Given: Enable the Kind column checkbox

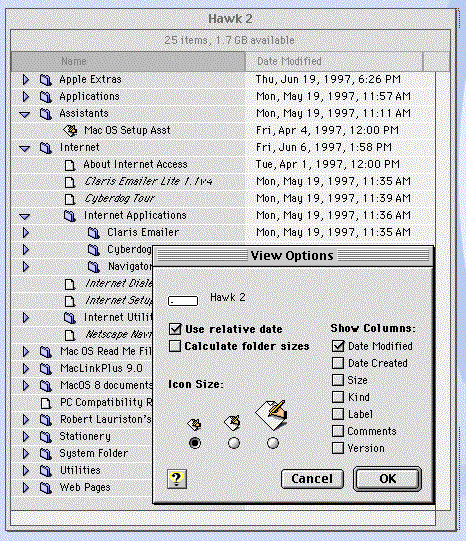Looking at the screenshot, I should (x=338, y=397).
